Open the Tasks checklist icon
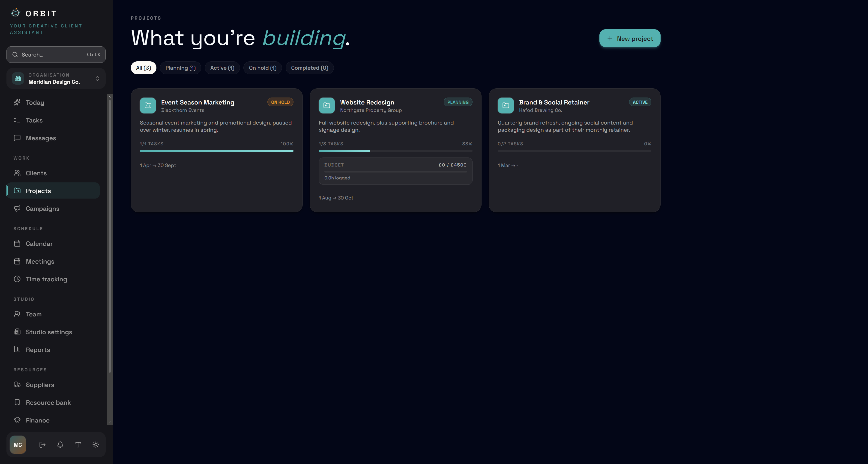 tap(17, 120)
